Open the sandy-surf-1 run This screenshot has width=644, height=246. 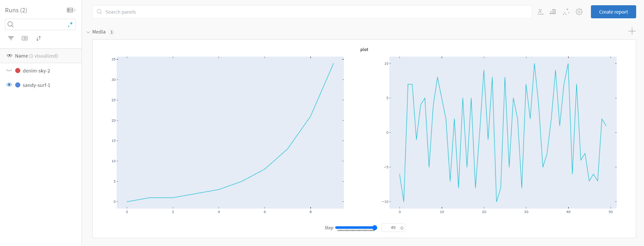36,85
